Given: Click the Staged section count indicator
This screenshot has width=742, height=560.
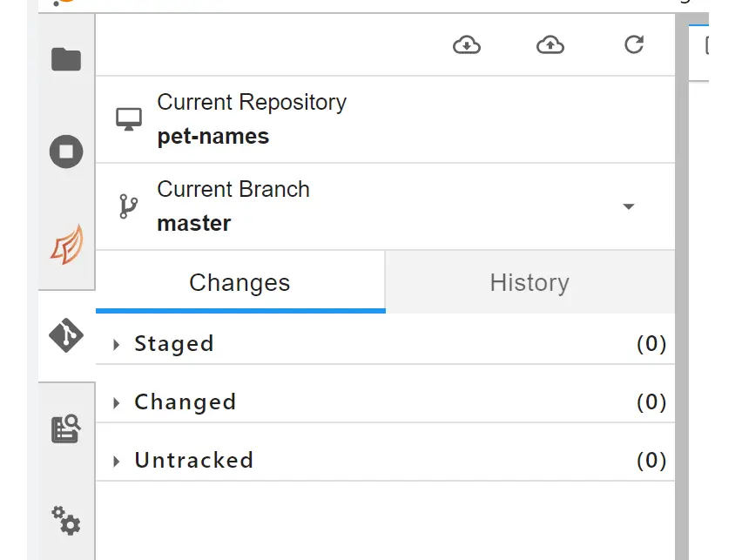Looking at the screenshot, I should tap(653, 343).
